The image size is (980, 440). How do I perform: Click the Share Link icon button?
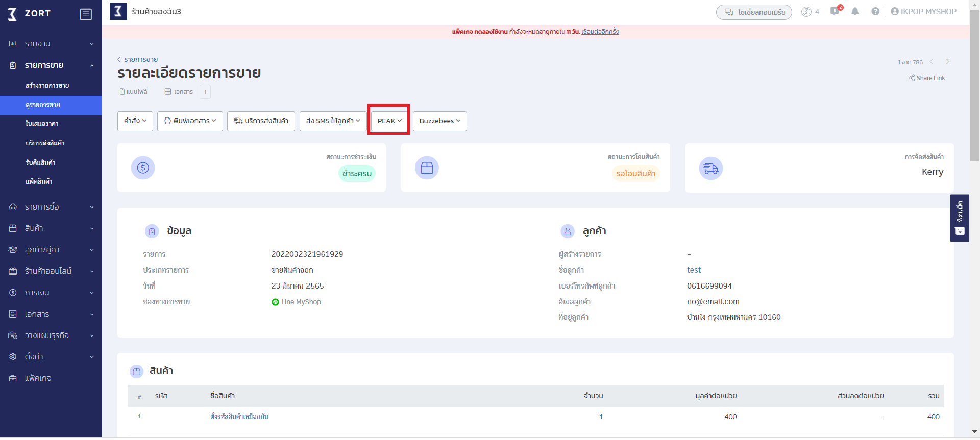tap(927, 78)
